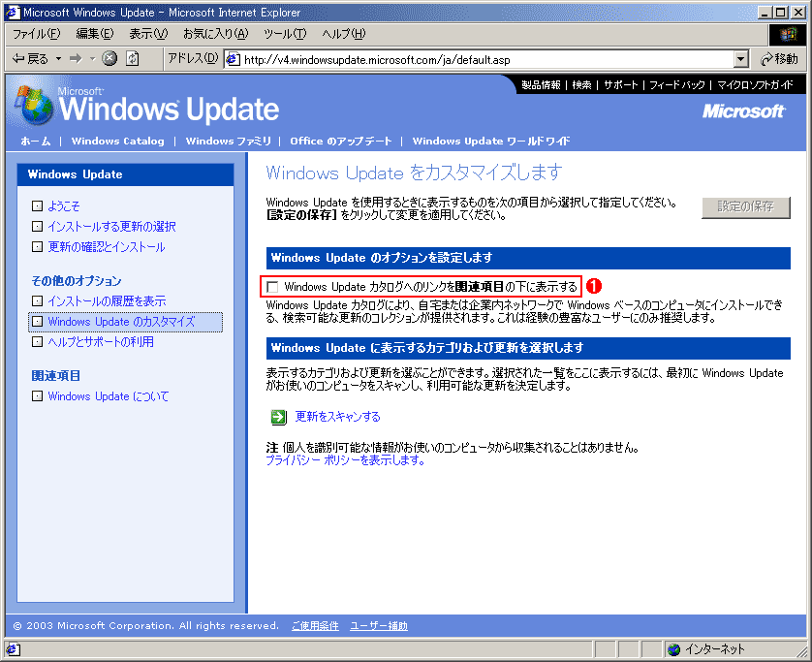Click bullet icon beside インストールの履歴を表示
Screen dimensions: 812x662
pyautogui.click(x=37, y=301)
